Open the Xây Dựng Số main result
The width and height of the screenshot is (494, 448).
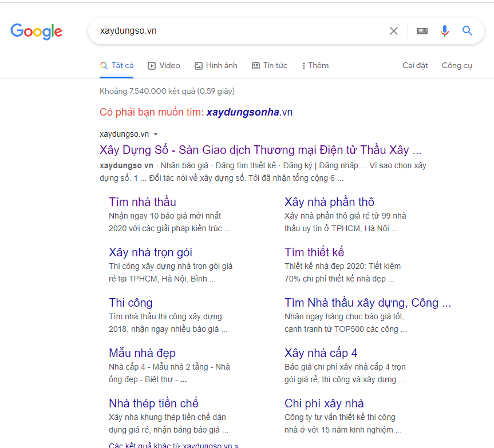click(x=260, y=150)
